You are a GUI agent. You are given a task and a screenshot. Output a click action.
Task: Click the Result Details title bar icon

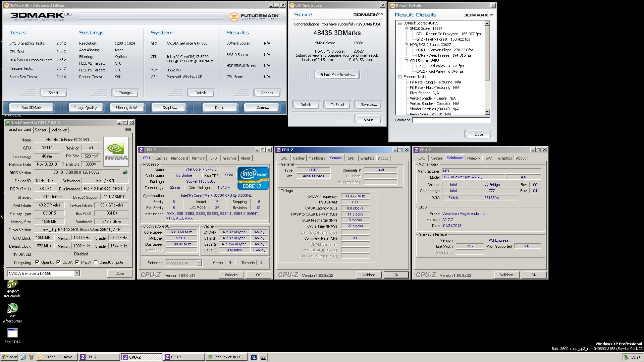point(393,5)
